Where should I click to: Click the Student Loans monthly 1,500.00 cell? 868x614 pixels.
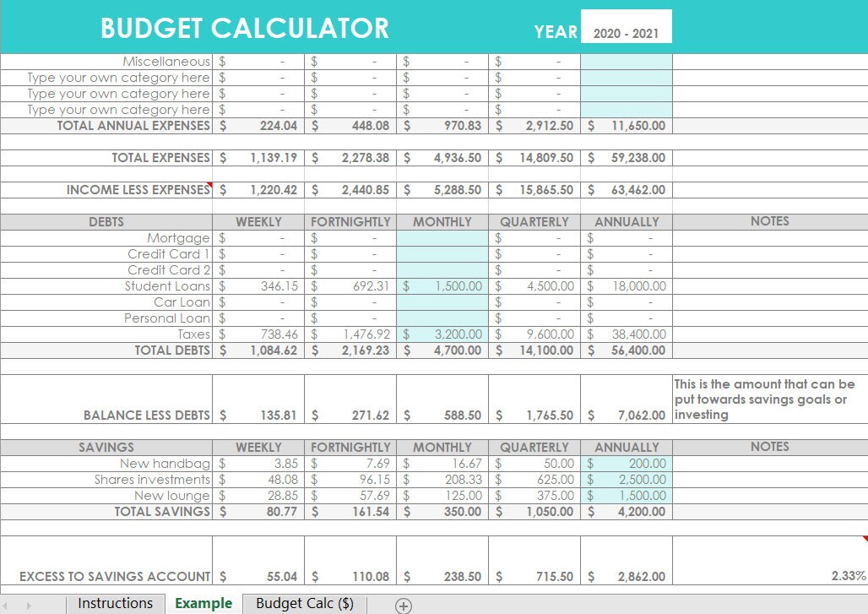tap(441, 286)
